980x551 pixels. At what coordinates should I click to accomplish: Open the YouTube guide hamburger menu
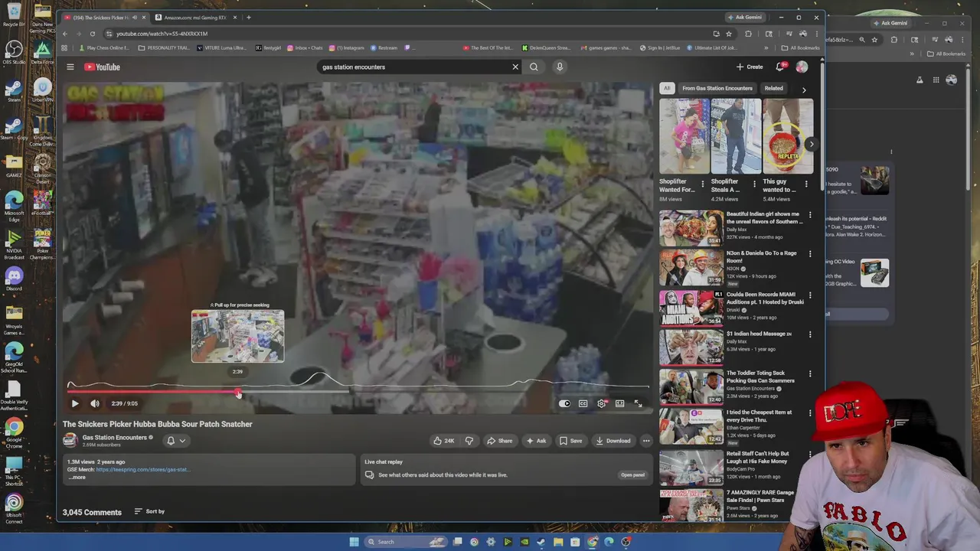click(x=70, y=67)
